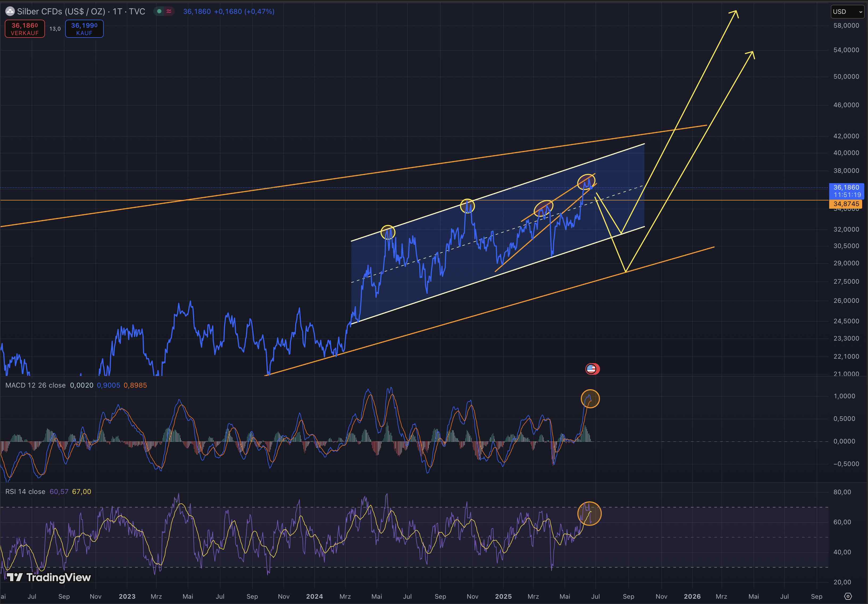
Task: Open symbol search via Silber CFDs title
Action: (81, 11)
